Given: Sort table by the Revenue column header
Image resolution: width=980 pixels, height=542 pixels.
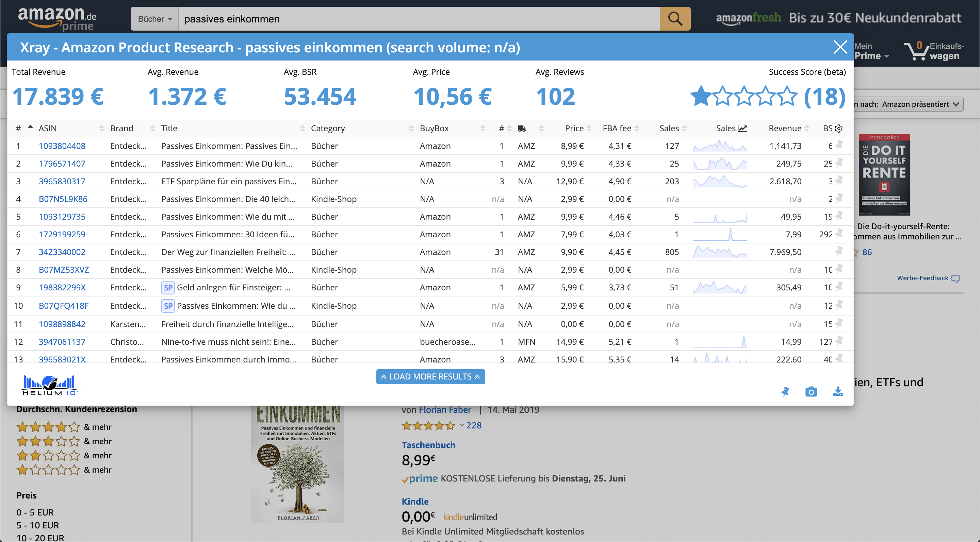Looking at the screenshot, I should pyautogui.click(x=785, y=129).
